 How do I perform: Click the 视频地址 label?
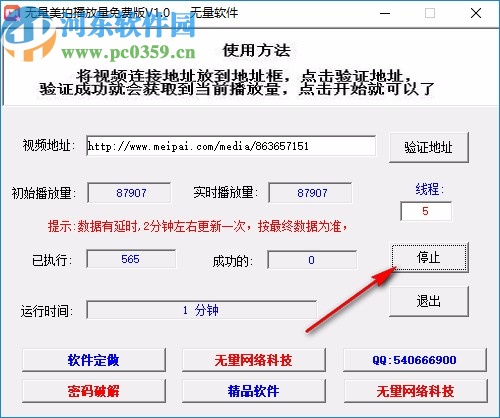click(x=49, y=146)
